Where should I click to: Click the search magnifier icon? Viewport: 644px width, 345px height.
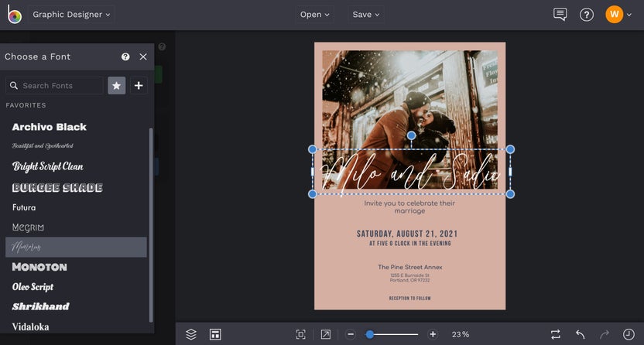[14, 85]
